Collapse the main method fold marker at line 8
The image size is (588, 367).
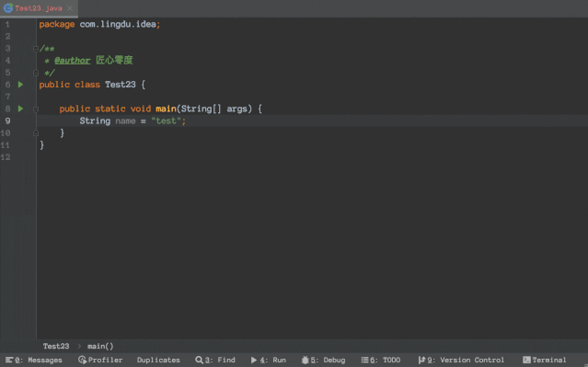pyautogui.click(x=36, y=109)
